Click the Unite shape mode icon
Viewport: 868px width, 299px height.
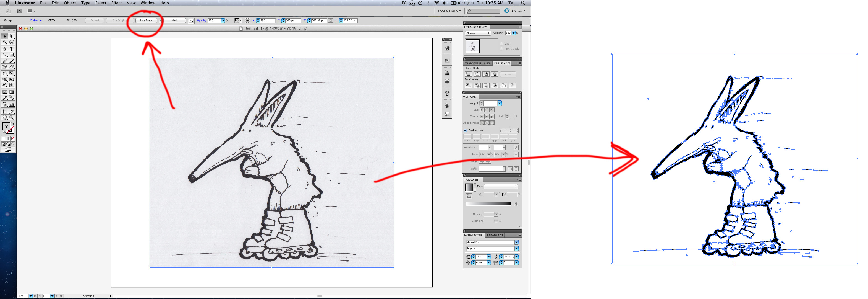(468, 74)
